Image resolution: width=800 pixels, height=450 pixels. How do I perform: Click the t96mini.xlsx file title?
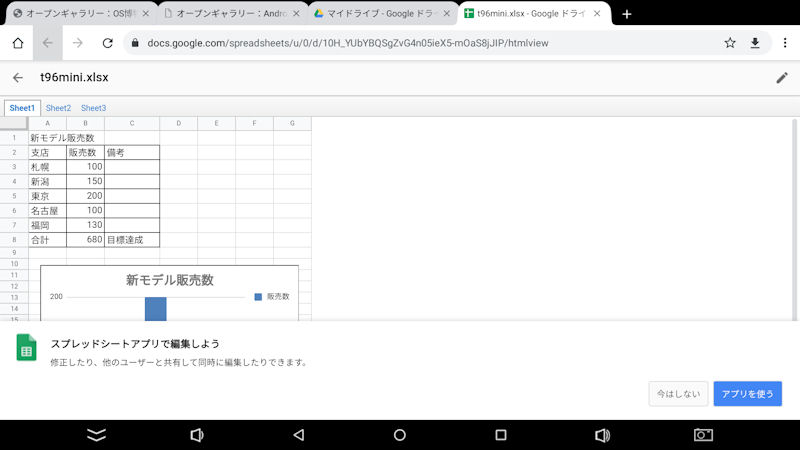(x=74, y=78)
